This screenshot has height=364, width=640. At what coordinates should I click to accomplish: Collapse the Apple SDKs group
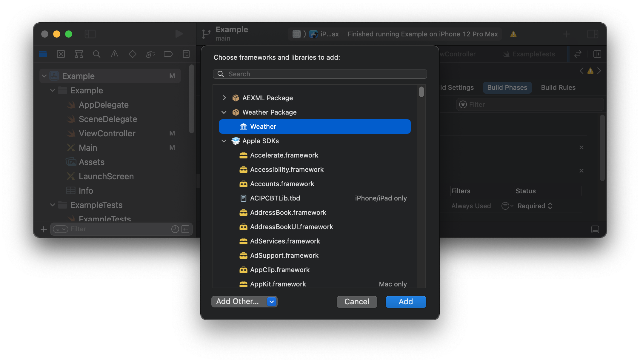[224, 141]
